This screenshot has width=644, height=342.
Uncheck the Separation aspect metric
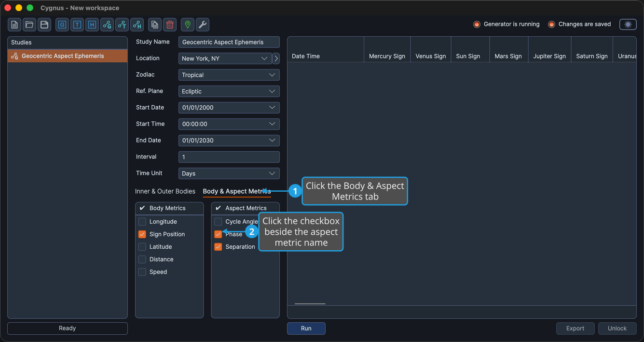point(218,247)
